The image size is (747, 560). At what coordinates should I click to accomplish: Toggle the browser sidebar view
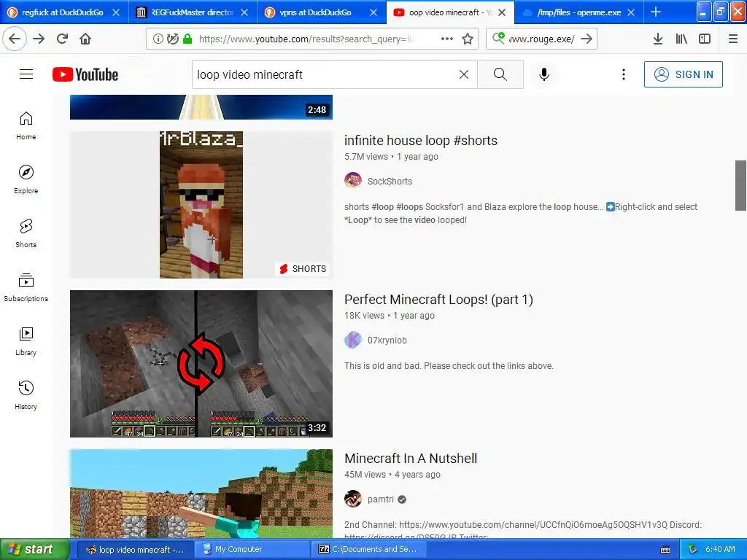[705, 39]
